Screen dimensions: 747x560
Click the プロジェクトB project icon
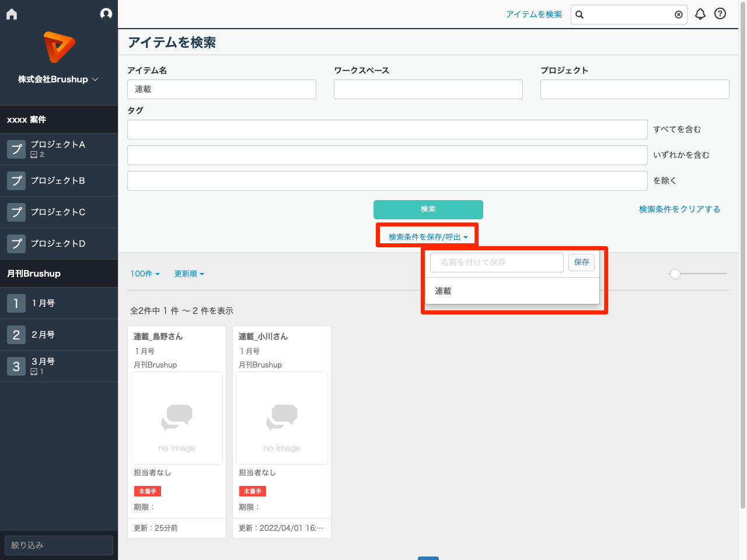(x=16, y=181)
